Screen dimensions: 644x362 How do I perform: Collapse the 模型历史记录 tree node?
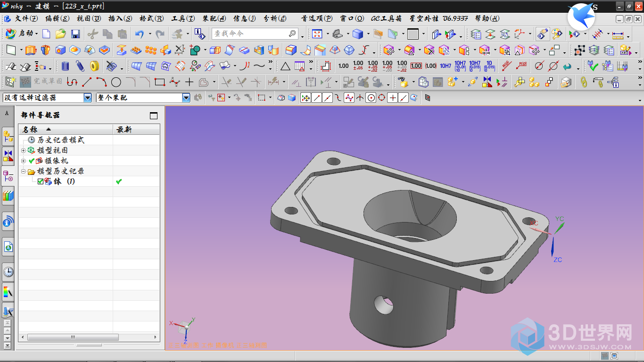pos(24,171)
